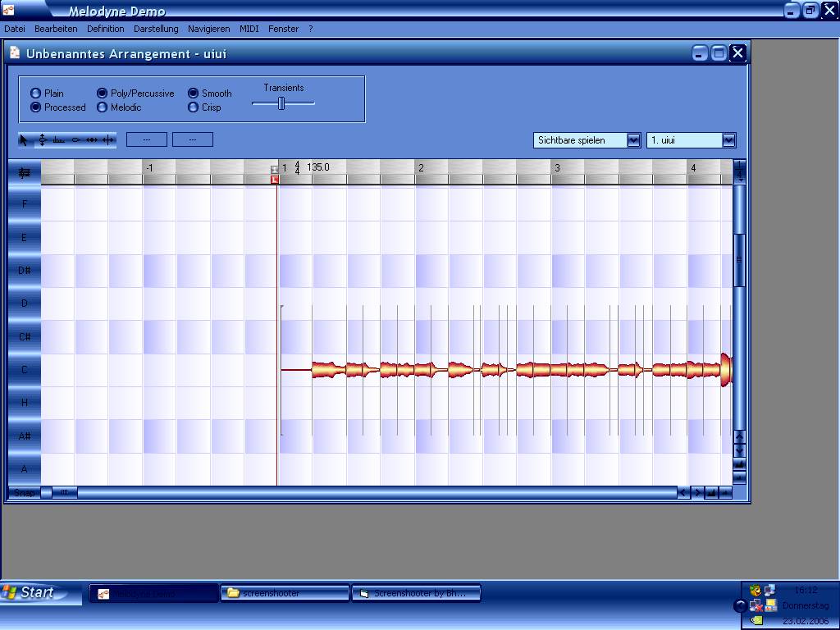Screen dimensions: 840x630
Task: Select the note separation tool
Action: click(108, 140)
